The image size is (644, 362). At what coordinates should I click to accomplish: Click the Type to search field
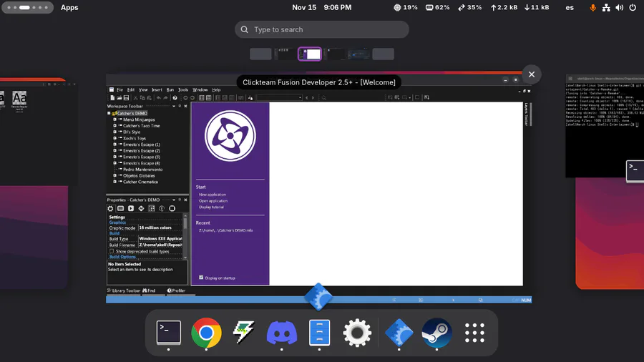tap(321, 29)
